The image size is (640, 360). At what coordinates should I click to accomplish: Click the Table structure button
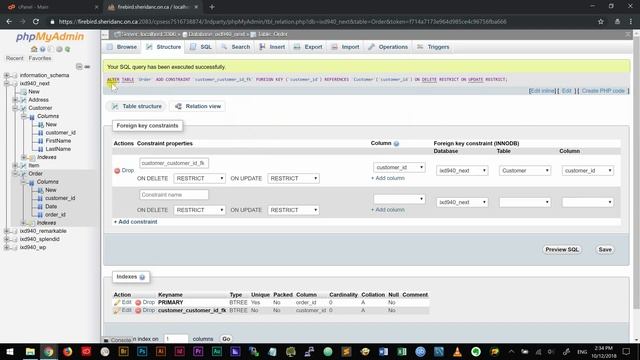point(137,107)
